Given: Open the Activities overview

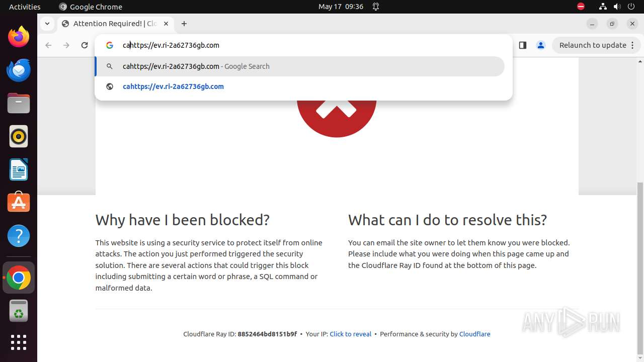Looking at the screenshot, I should click(25, 7).
